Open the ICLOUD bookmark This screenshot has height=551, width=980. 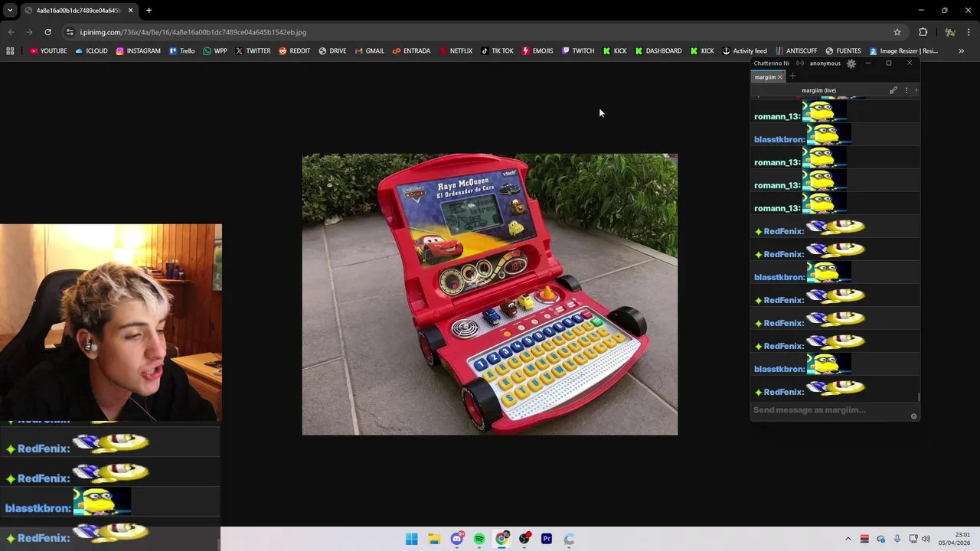91,51
